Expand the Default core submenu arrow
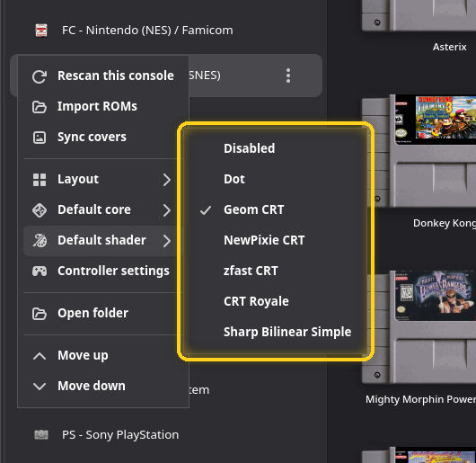Viewport: 476px width, 463px height. tap(167, 210)
